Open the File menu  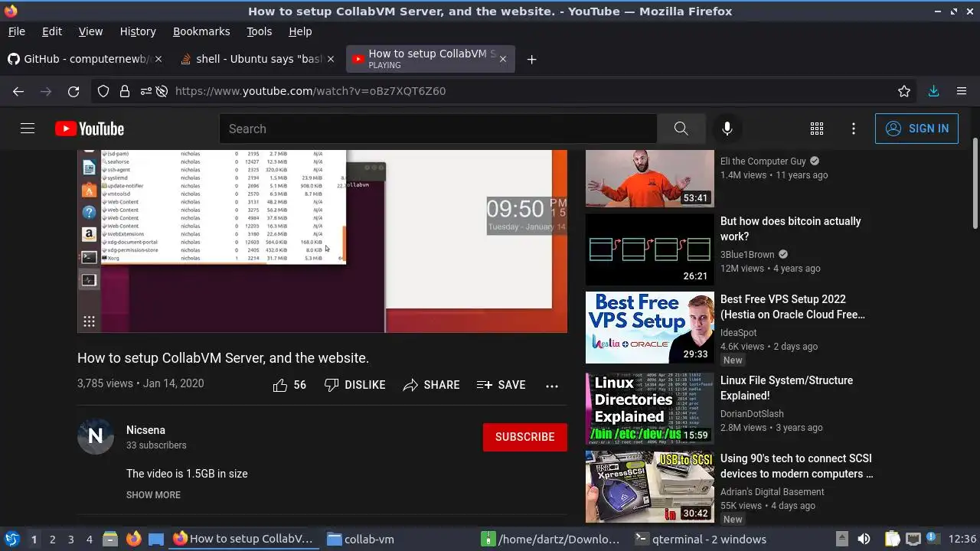click(17, 31)
